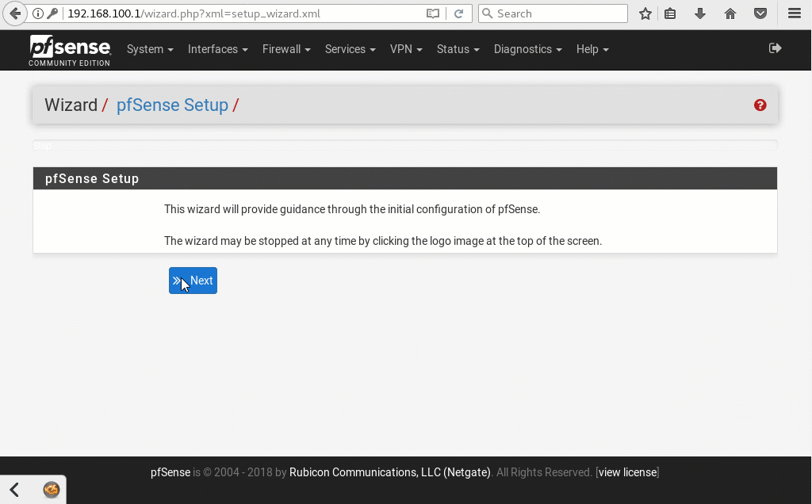The height and width of the screenshot is (504, 812).
Task: Click the browser back arrow button
Action: click(x=15, y=13)
